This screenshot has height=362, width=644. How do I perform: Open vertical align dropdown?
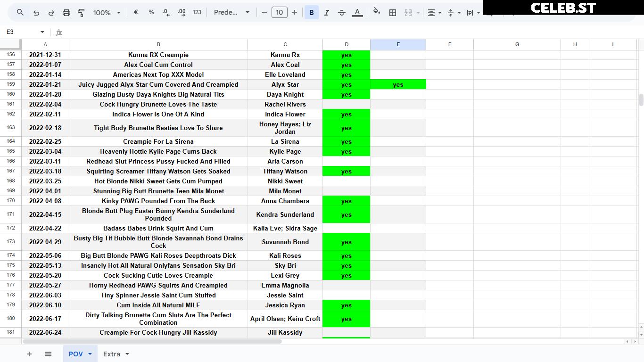pos(454,13)
